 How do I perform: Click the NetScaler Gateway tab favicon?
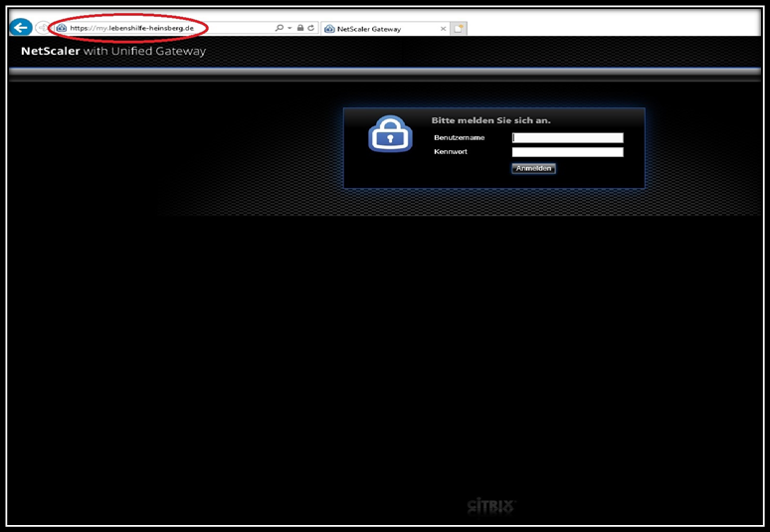click(330, 29)
